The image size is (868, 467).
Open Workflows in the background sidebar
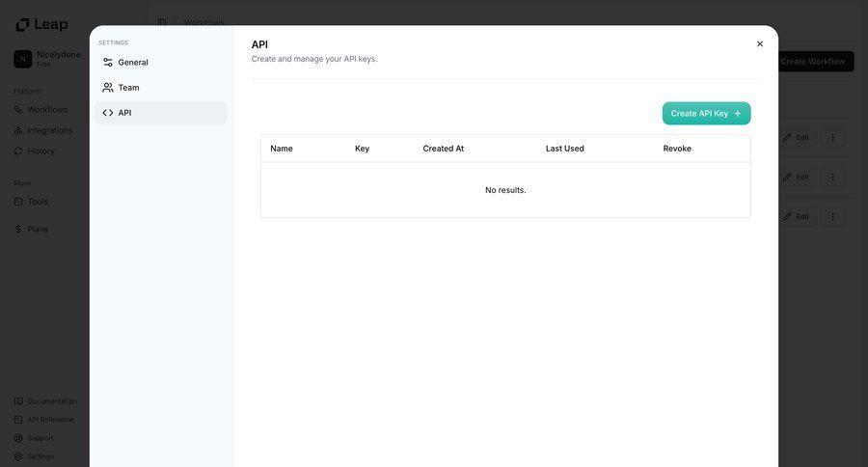47,110
